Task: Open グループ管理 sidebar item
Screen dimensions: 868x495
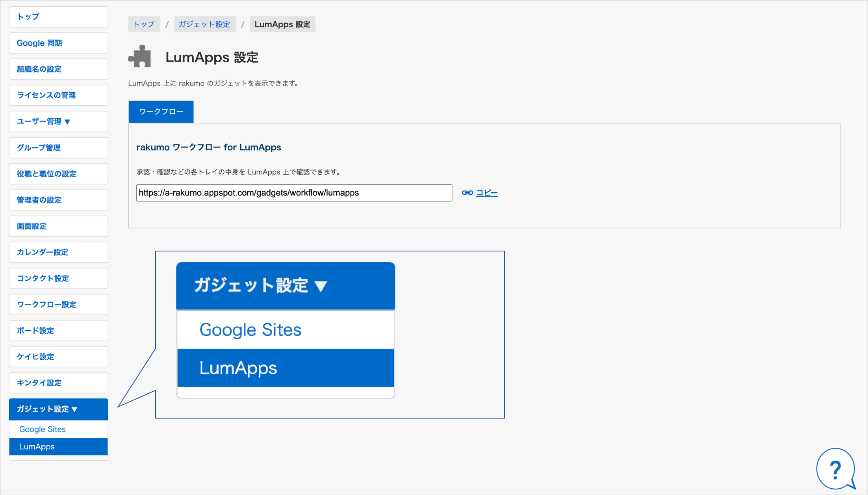Action: 58,148
